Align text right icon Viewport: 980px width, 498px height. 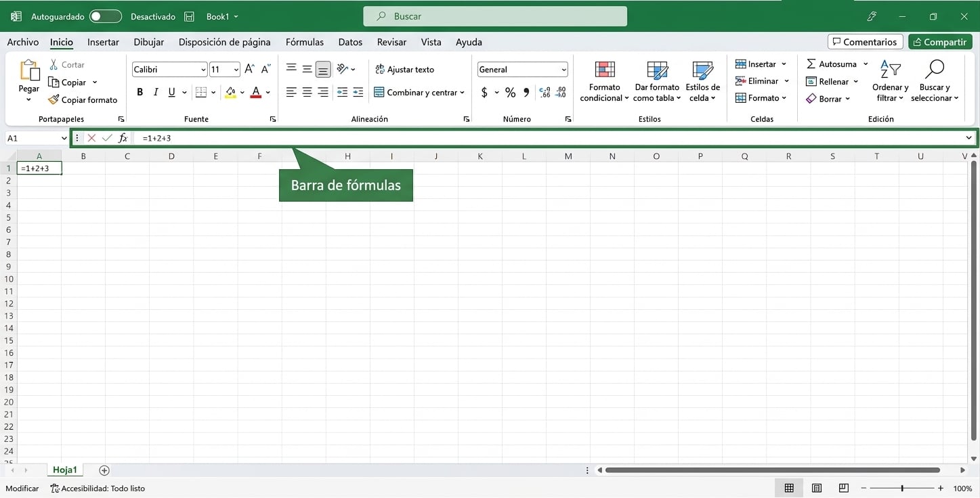coord(323,92)
